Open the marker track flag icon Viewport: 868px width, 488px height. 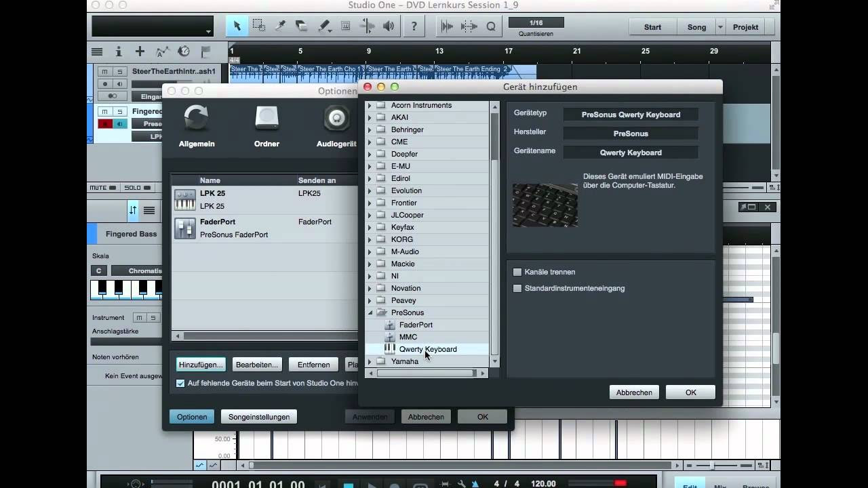coord(205,52)
